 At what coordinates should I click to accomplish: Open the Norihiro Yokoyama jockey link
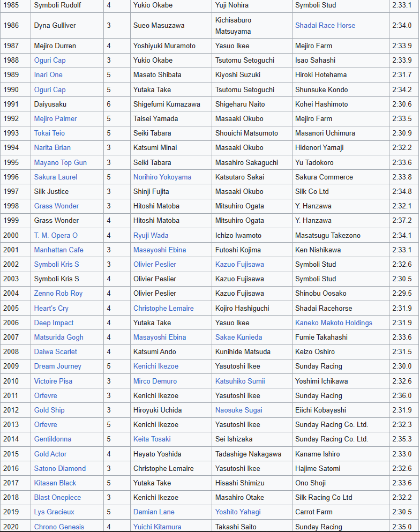(162, 177)
